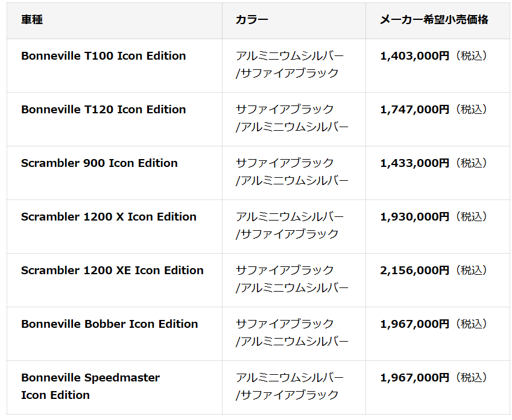Screen dimensions: 512x420
Task: Click the T100 color cell text
Action: point(290,64)
